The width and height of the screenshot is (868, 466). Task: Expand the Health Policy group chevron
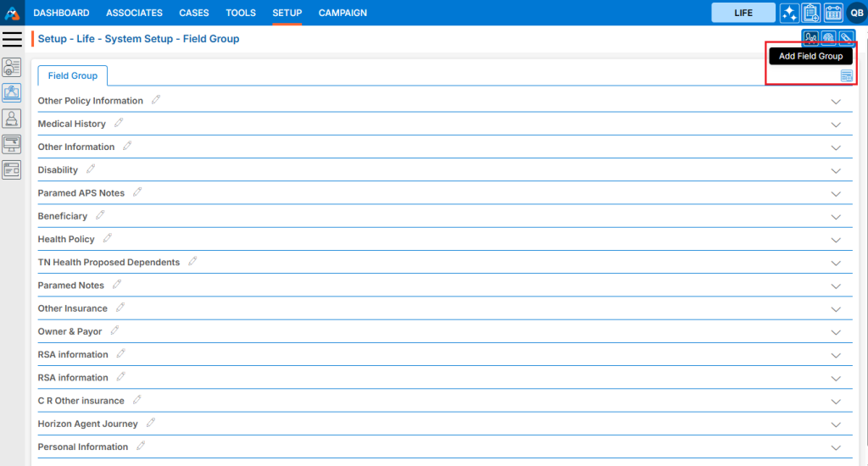(x=836, y=240)
